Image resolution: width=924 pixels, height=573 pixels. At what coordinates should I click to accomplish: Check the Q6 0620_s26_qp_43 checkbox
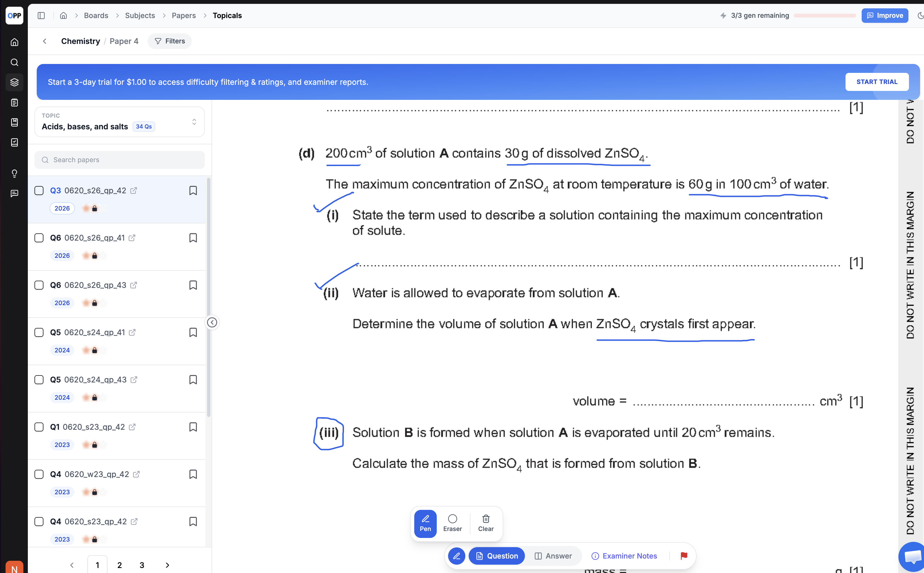[x=39, y=285]
